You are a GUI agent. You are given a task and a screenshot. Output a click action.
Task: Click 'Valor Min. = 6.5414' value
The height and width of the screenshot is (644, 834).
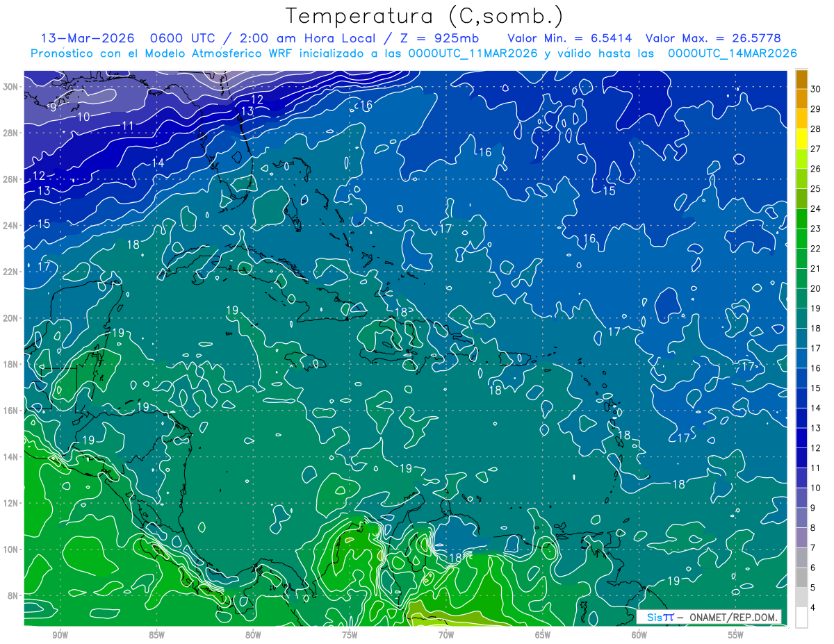pos(571,38)
